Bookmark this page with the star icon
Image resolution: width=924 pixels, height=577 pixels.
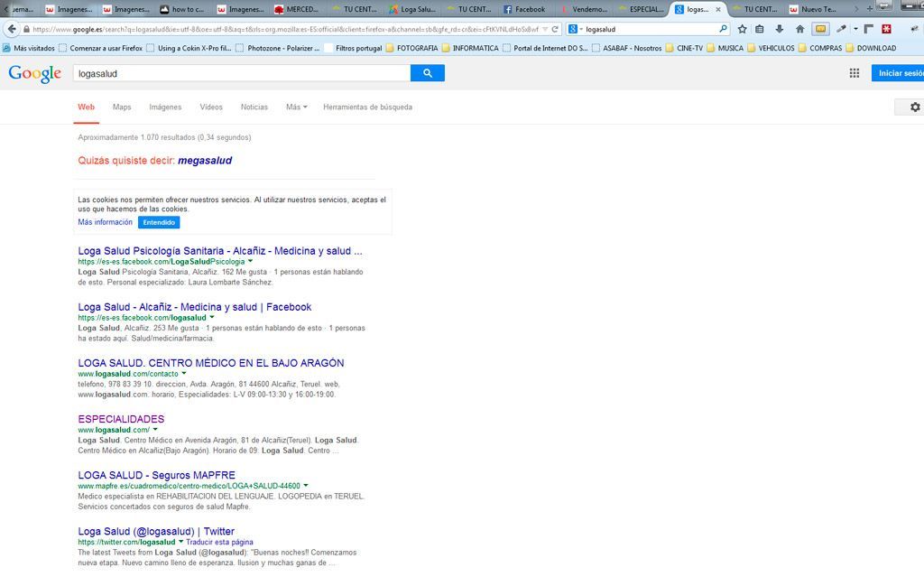(x=742, y=29)
